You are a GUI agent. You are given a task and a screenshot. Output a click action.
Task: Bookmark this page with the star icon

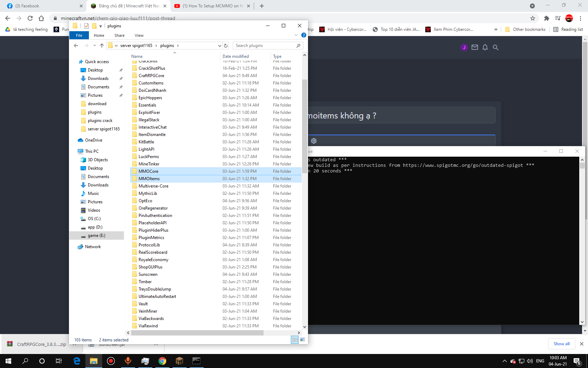[x=533, y=18]
